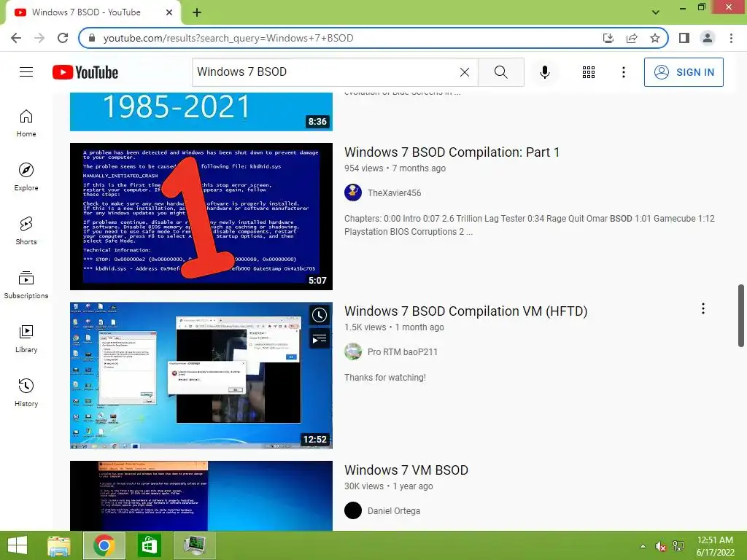
Task: Open Windows 7 VM BSOD title
Action: (x=406, y=470)
